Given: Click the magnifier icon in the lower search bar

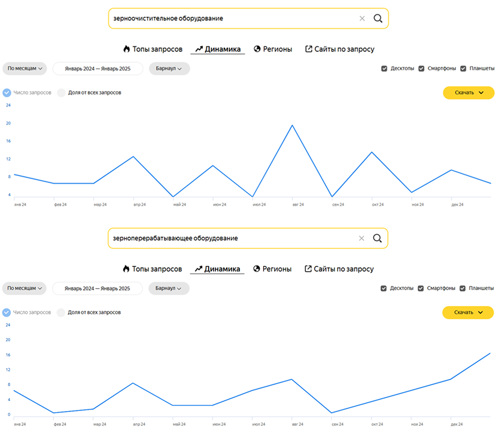Looking at the screenshot, I should click(377, 238).
